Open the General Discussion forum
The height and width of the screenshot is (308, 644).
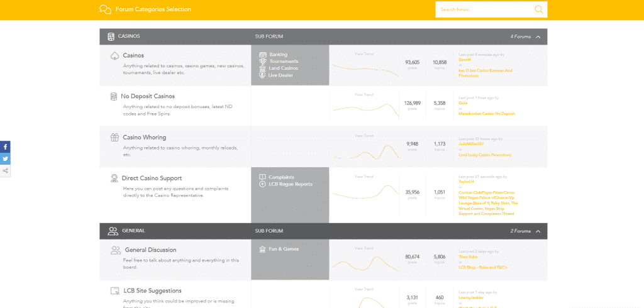coord(150,250)
